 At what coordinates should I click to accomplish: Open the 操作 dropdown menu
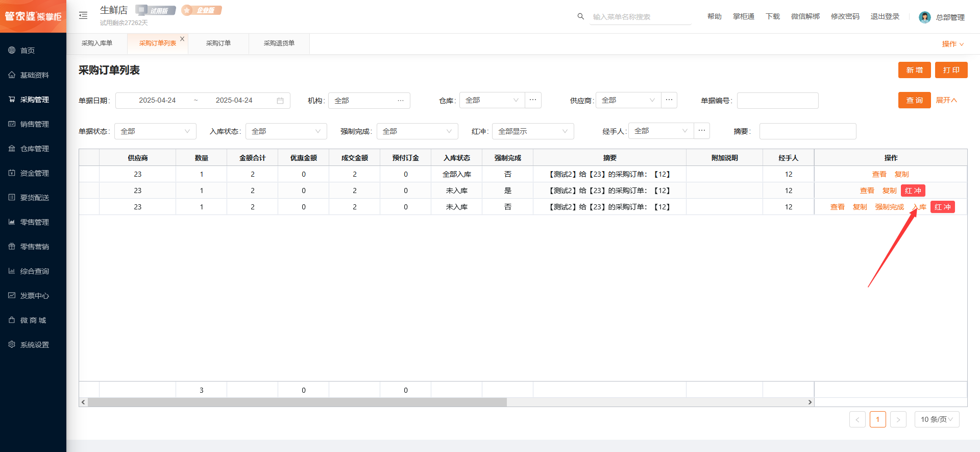coord(953,44)
